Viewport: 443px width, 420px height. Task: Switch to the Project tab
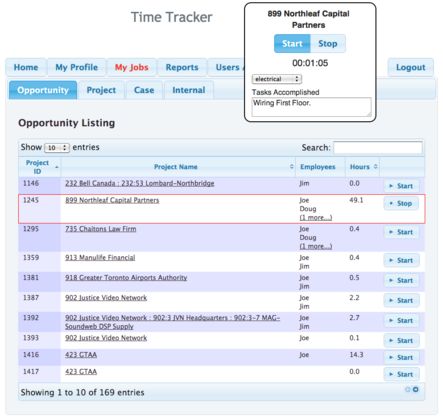tap(101, 90)
